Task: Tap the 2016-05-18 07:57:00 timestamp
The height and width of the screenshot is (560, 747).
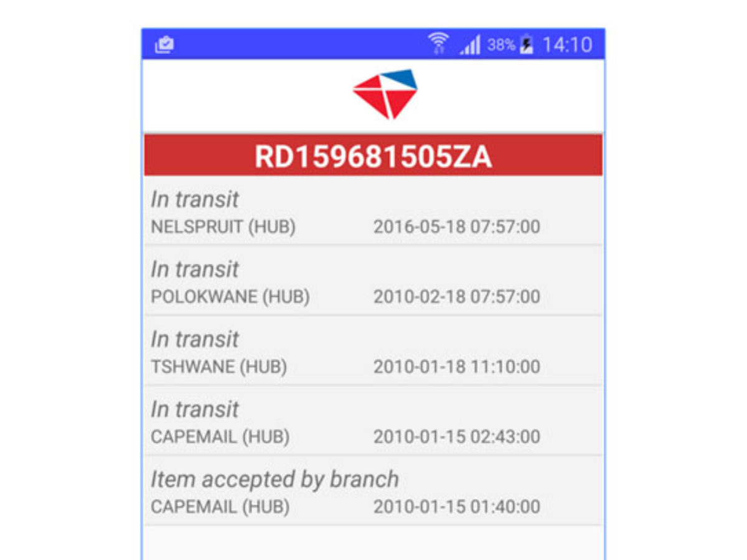Action: 456,227
